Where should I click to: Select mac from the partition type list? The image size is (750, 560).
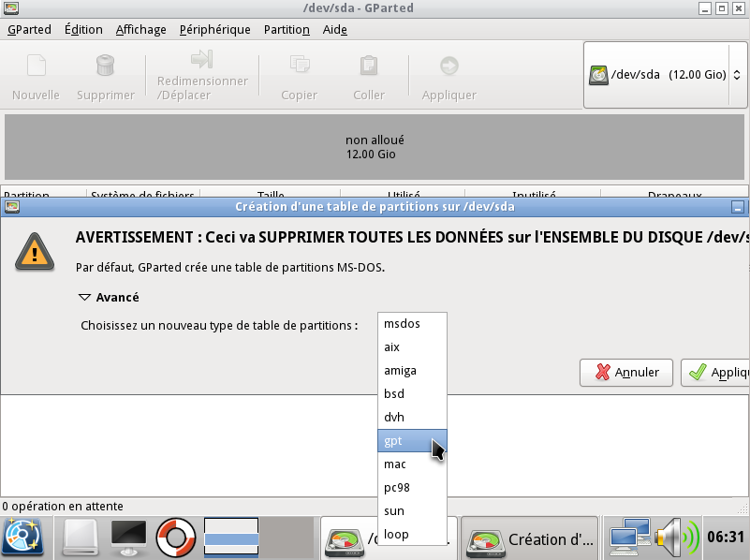coord(412,464)
